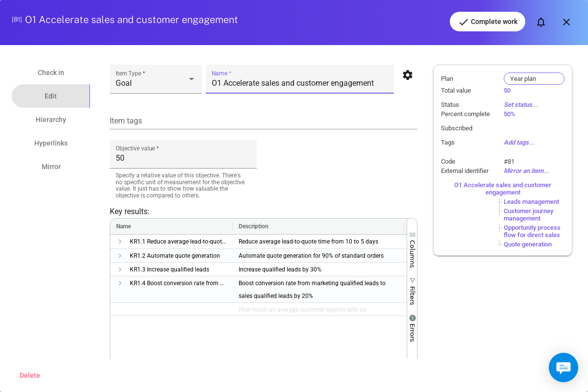Click KR1.2 Automate quote generation name cell
This screenshot has width=588, height=392.
[175, 256]
